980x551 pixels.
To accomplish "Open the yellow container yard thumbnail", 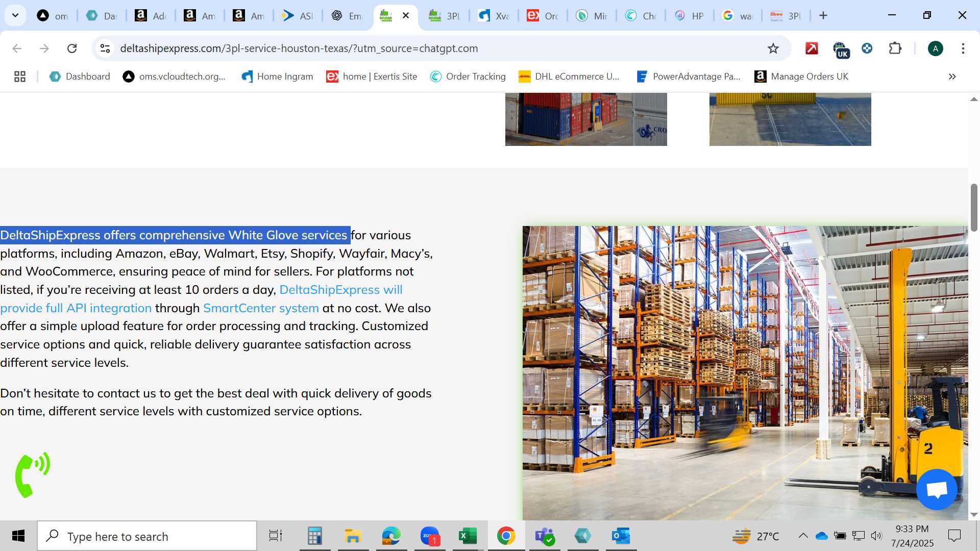I will (790, 119).
